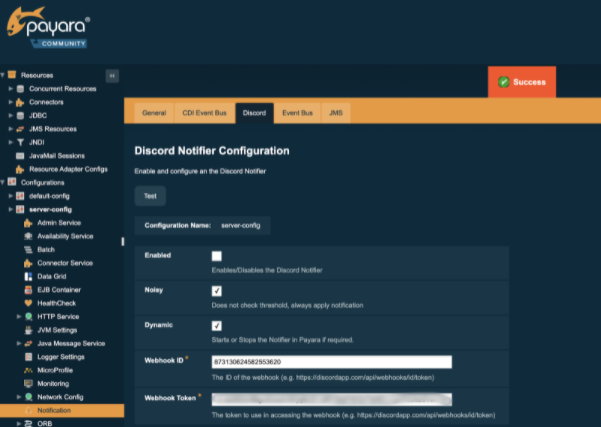Expand the Java Message Service node
The width and height of the screenshot is (601, 427).
(18, 343)
